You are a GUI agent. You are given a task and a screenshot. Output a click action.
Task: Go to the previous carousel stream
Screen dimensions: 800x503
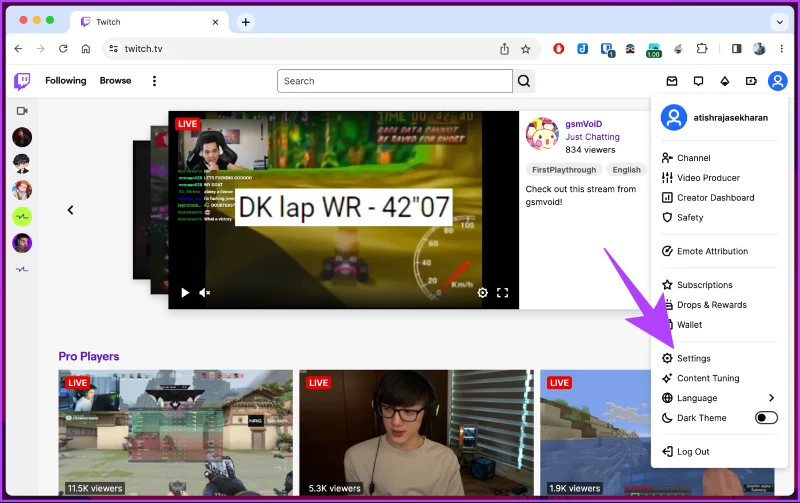(x=70, y=210)
